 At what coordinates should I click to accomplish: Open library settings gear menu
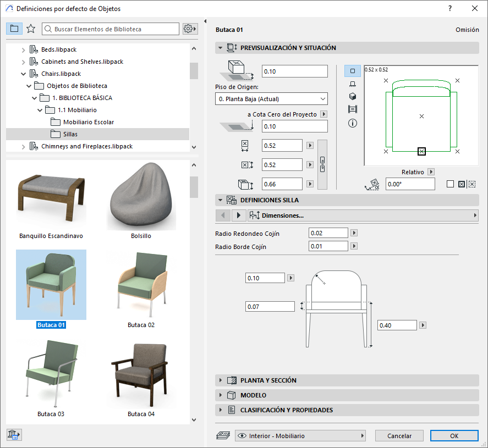tap(190, 29)
